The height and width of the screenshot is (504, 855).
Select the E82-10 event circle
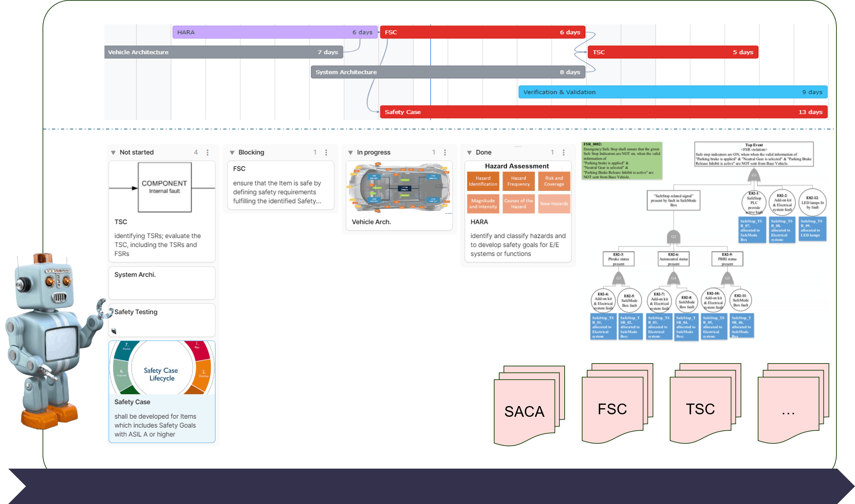tap(713, 300)
